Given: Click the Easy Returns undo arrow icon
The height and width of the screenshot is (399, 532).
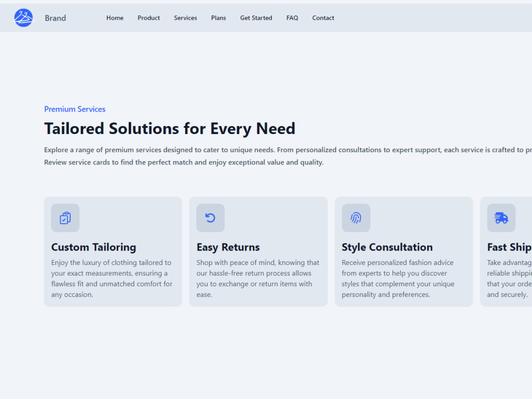Looking at the screenshot, I should click(210, 218).
